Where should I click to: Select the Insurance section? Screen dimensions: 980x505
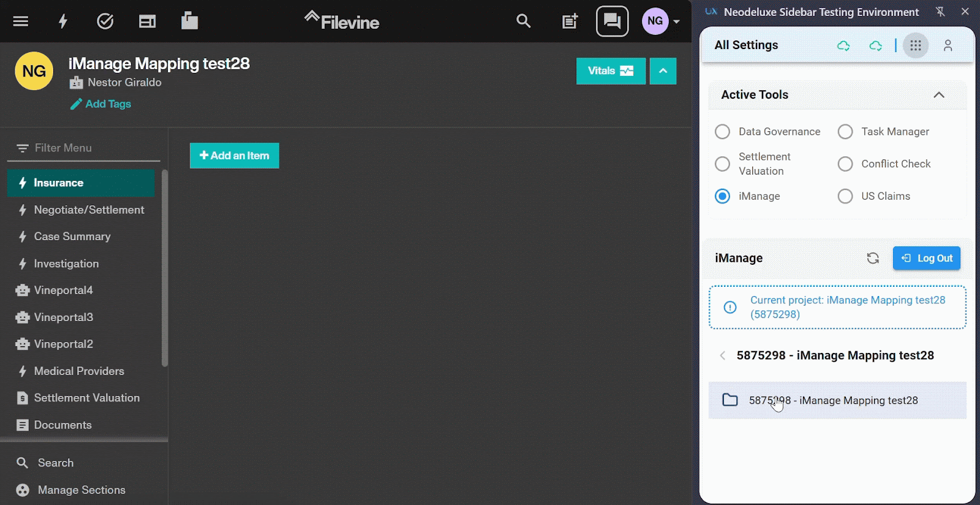coord(81,183)
